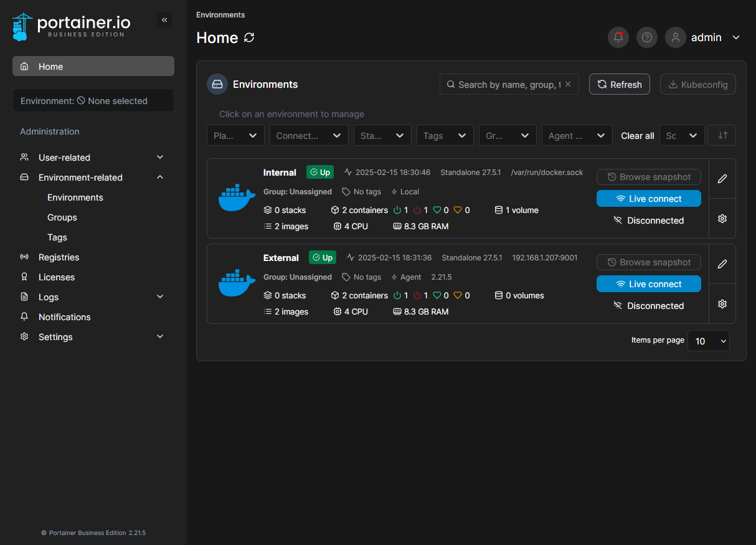Toggle the sort order arrows button

click(x=722, y=135)
